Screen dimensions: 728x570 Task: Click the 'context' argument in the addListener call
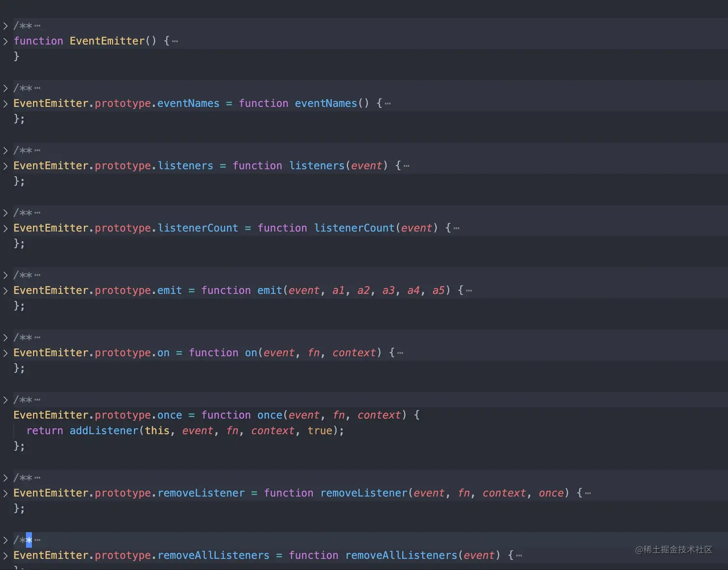tap(273, 431)
